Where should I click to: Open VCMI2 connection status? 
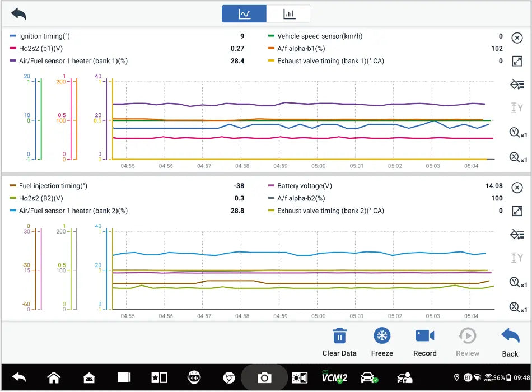334,378
